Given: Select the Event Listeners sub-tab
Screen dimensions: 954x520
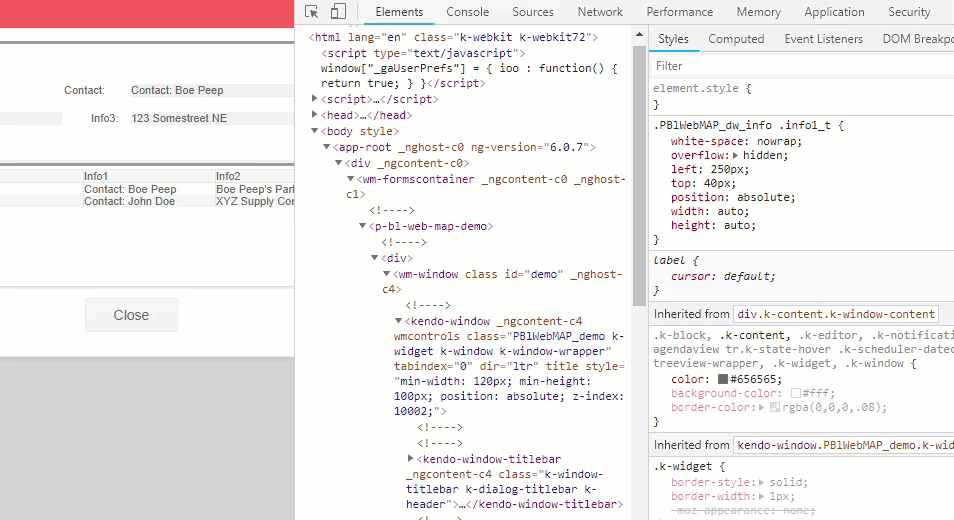Looking at the screenshot, I should [x=824, y=39].
